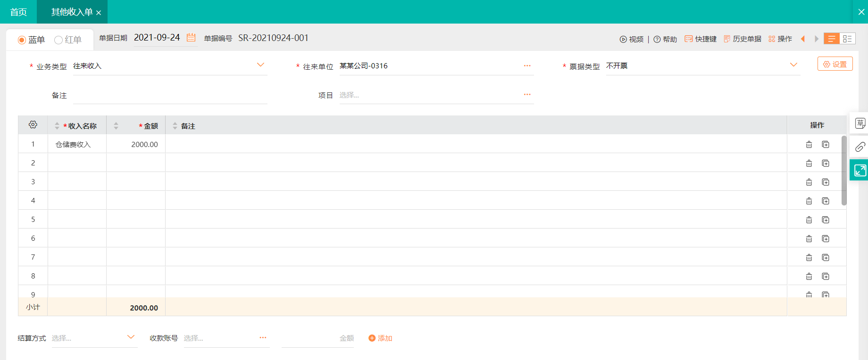Click the 仓储费收入 cell

pos(77,144)
